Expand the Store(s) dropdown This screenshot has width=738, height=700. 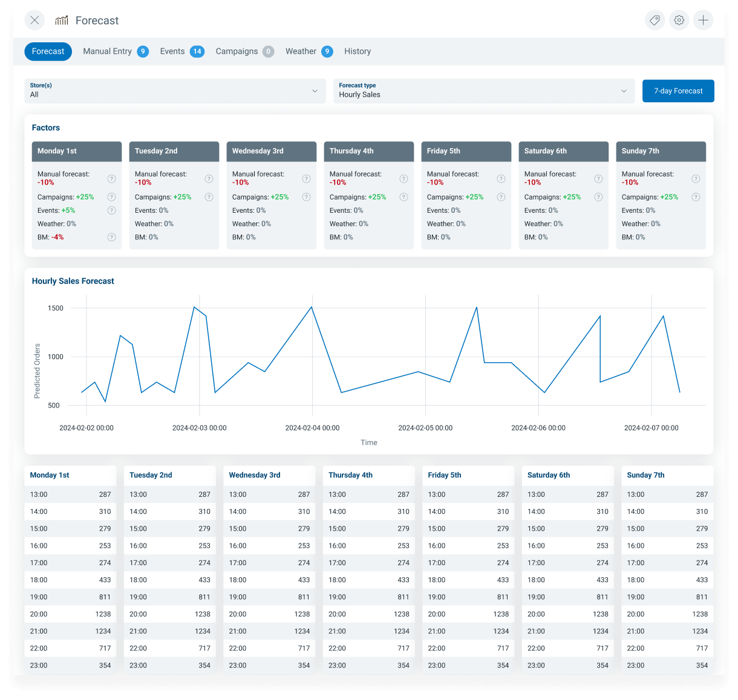175,91
